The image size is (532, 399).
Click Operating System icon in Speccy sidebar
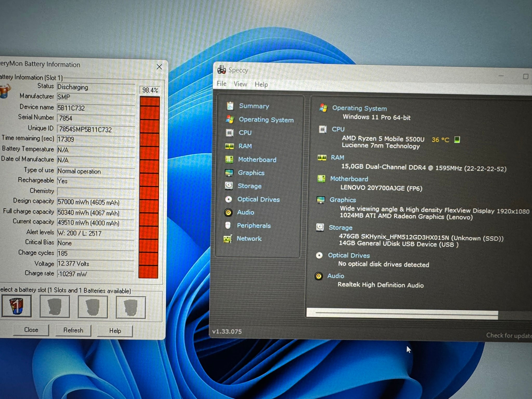click(x=230, y=119)
